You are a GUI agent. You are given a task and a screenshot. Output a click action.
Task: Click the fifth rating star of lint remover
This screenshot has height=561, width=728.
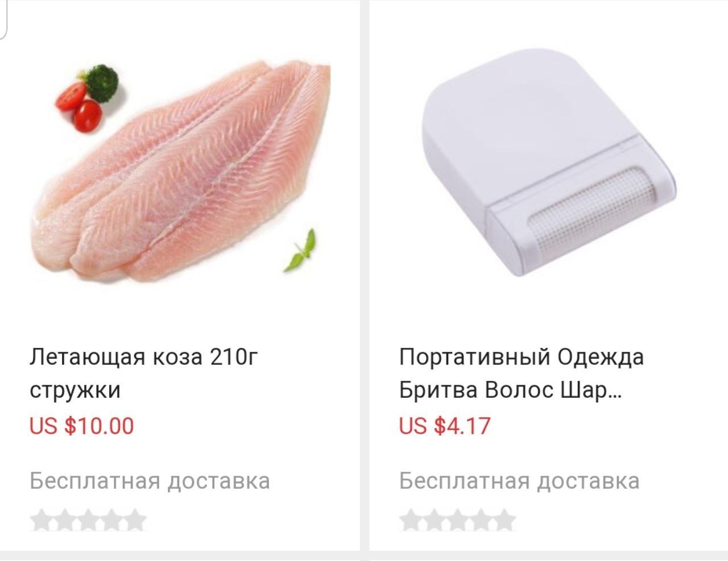pyautogui.click(x=505, y=521)
